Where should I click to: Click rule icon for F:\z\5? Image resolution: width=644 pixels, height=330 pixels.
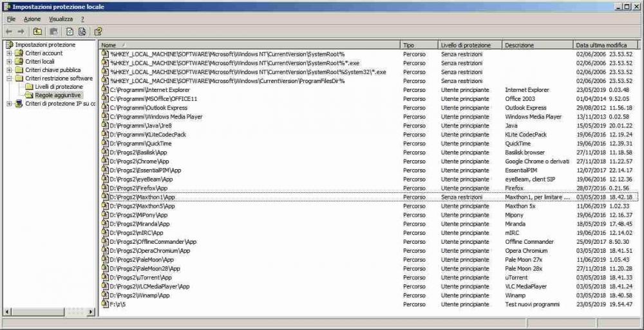point(105,304)
